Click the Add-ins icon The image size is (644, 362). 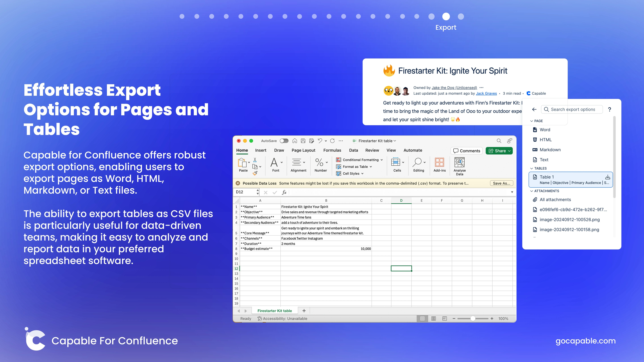[439, 162]
